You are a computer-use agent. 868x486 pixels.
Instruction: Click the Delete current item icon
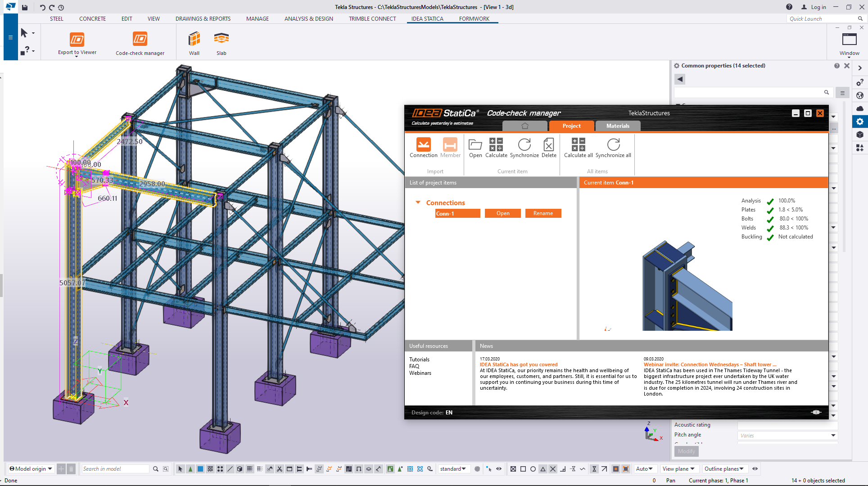pos(547,148)
